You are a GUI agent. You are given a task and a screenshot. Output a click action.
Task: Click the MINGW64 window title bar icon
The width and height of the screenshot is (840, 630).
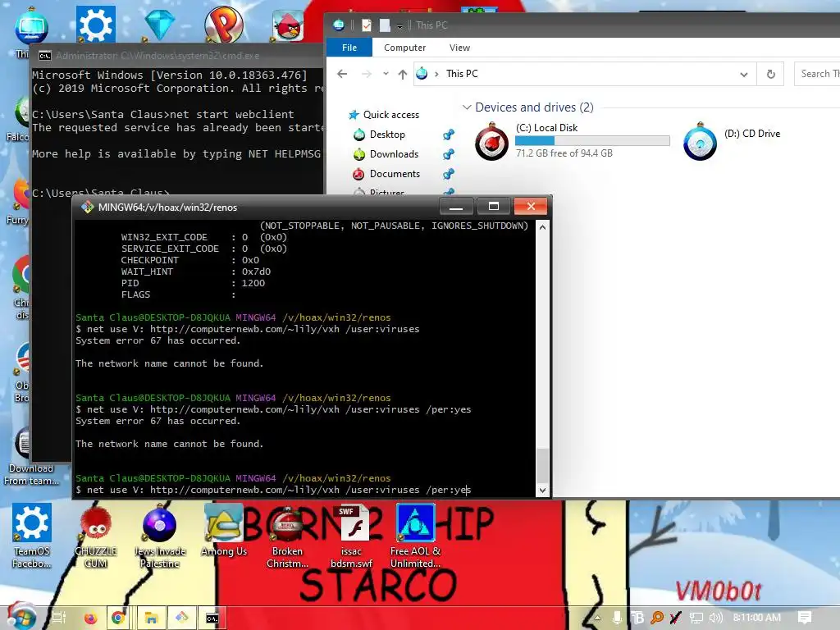click(x=87, y=208)
